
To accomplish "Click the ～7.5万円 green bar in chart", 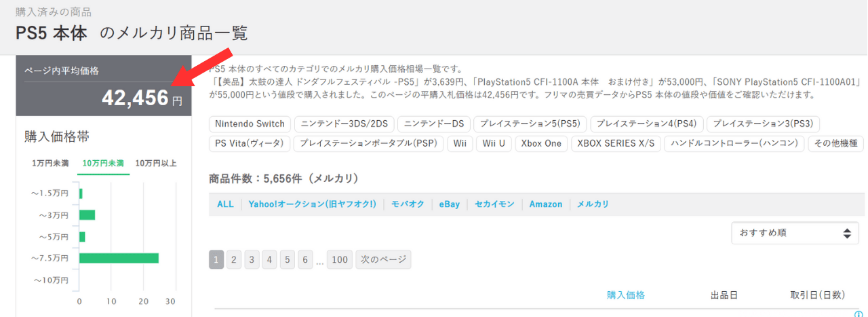I will point(119,258).
